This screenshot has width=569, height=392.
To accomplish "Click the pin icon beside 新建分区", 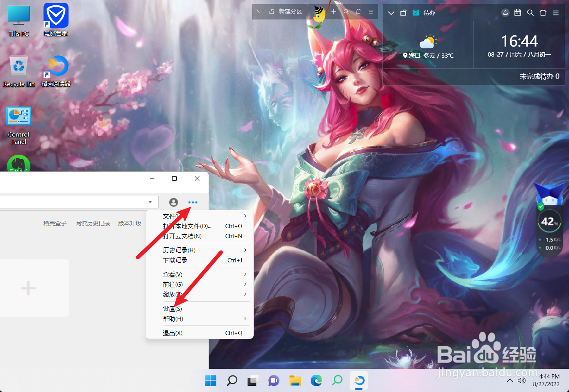I will click(271, 12).
